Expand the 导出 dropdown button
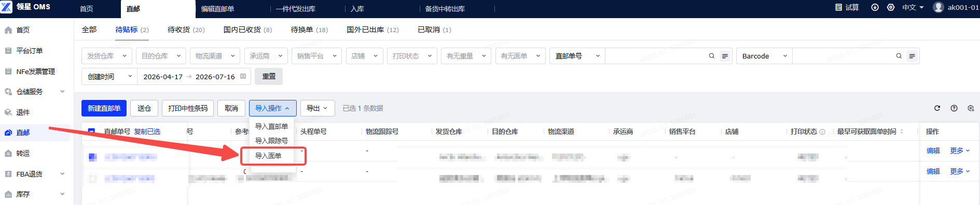This screenshot has height=205, width=980. pos(318,108)
